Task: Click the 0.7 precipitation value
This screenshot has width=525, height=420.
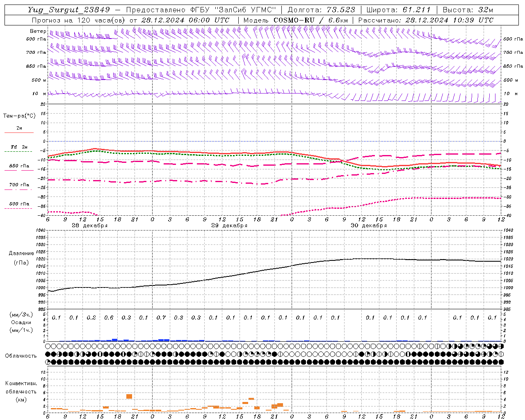Action: tap(161, 317)
